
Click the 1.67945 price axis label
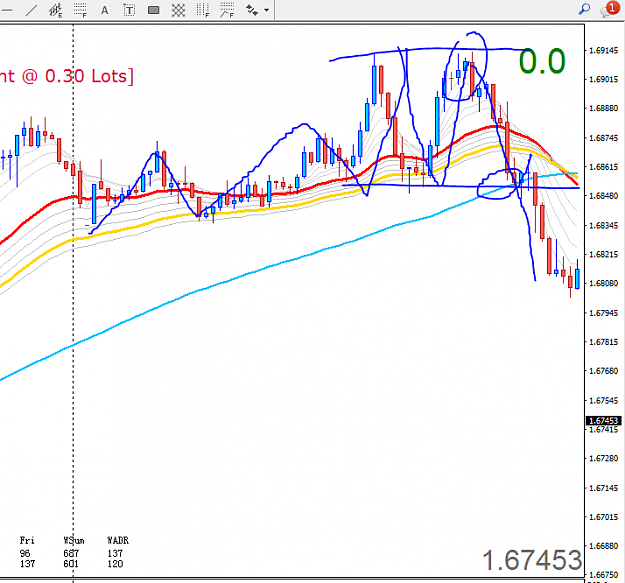pyautogui.click(x=603, y=313)
